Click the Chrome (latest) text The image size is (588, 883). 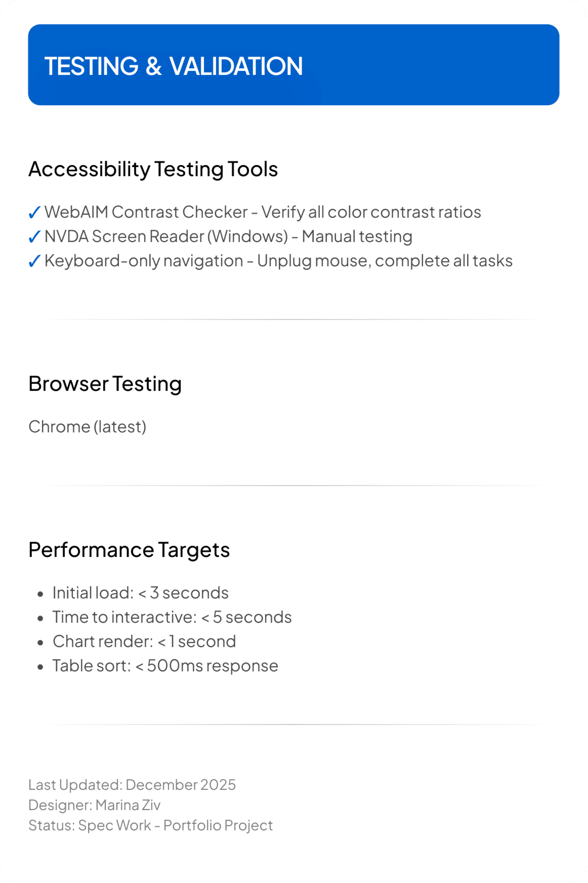[x=87, y=427]
